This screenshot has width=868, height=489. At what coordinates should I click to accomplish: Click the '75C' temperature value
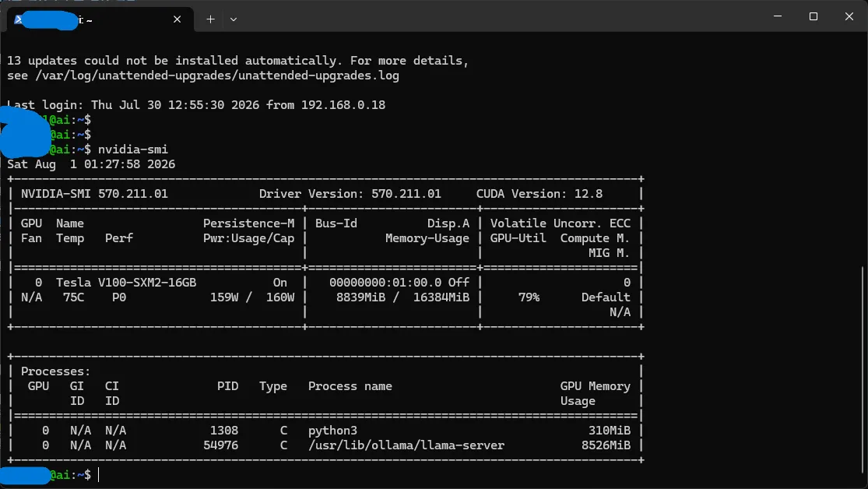tap(73, 297)
